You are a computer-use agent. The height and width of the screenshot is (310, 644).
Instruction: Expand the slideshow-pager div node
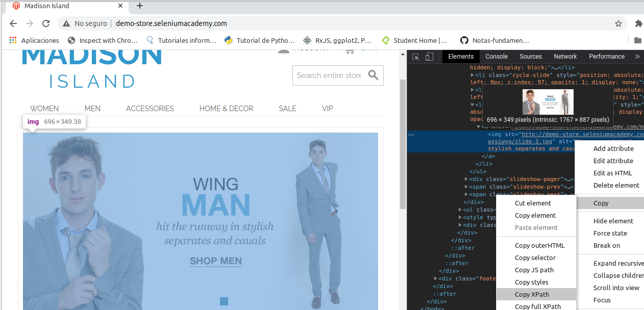tap(466, 179)
